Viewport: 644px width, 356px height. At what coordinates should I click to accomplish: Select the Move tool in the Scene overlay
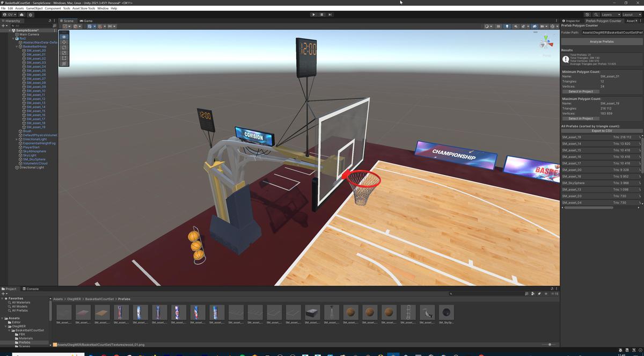coord(64,42)
